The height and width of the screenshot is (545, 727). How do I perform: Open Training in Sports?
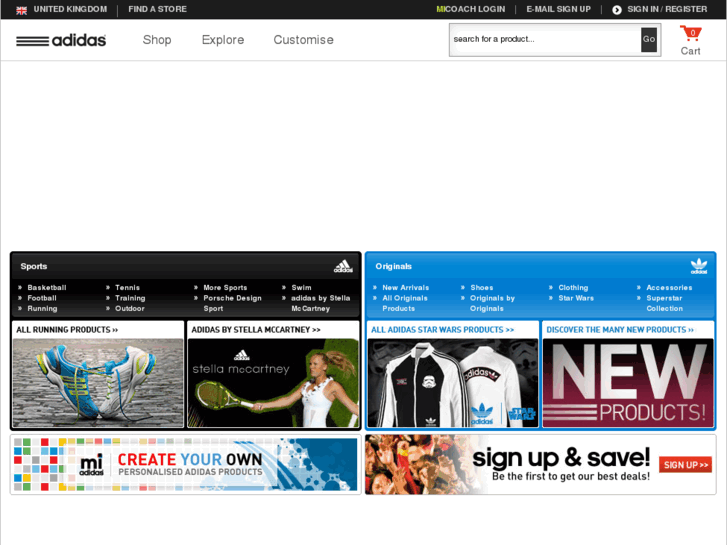[x=130, y=298]
